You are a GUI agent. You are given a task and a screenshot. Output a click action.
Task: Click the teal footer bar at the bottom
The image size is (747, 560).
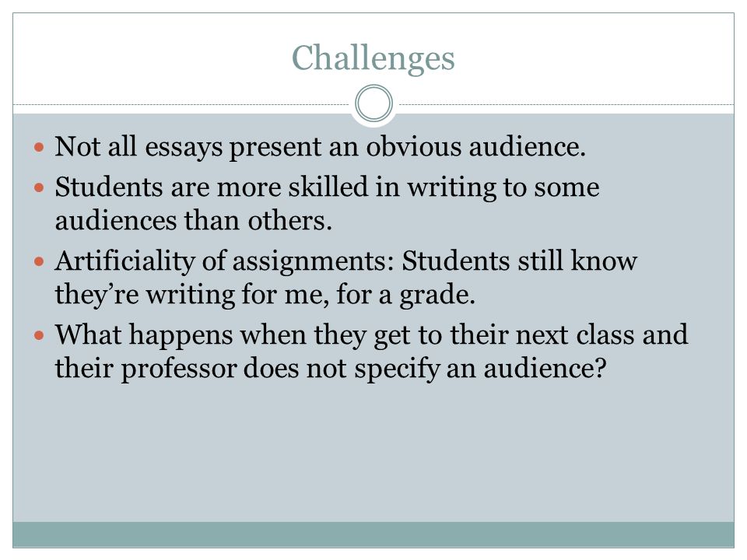tap(373, 534)
